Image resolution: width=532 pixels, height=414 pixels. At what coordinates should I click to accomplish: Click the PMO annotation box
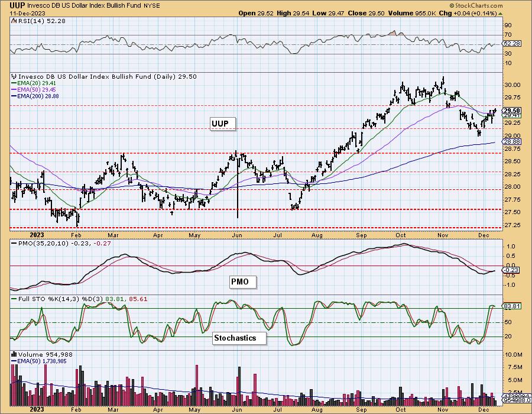point(242,282)
